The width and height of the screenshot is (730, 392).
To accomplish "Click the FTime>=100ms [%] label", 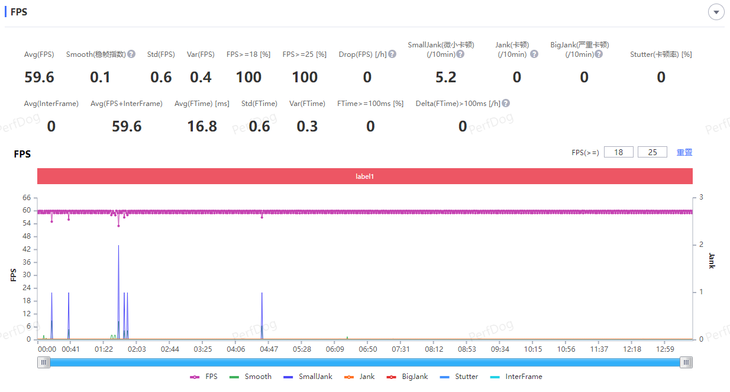I will (370, 103).
